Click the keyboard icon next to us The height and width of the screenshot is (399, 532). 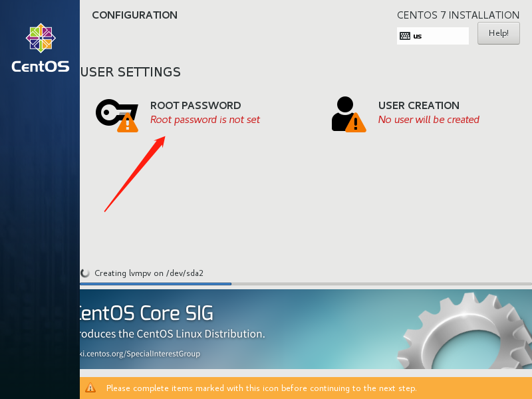coord(405,36)
